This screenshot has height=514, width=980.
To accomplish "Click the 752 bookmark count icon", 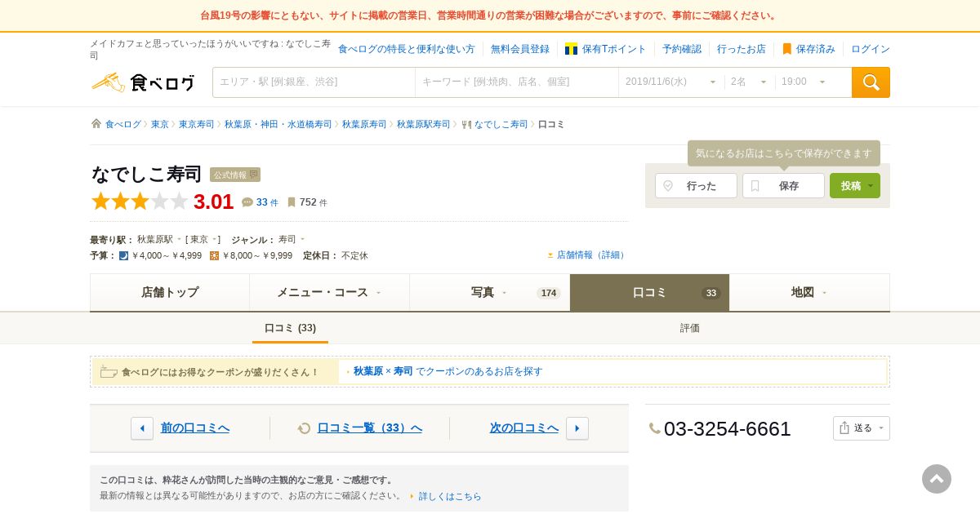I will pos(292,202).
